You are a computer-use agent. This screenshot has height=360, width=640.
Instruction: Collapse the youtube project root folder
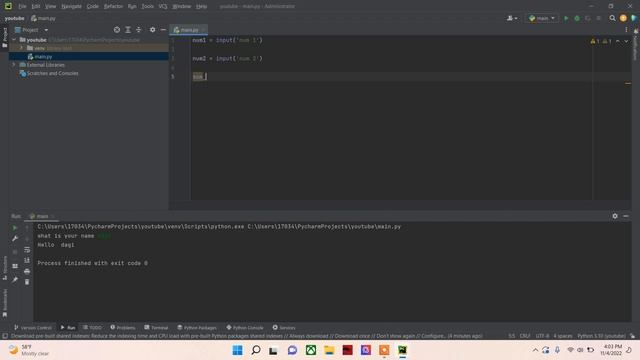tap(14, 40)
